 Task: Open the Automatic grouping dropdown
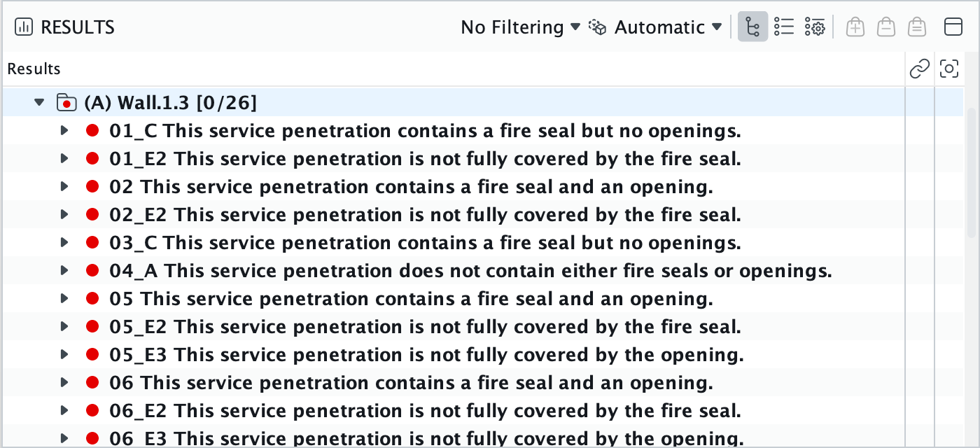tap(657, 27)
